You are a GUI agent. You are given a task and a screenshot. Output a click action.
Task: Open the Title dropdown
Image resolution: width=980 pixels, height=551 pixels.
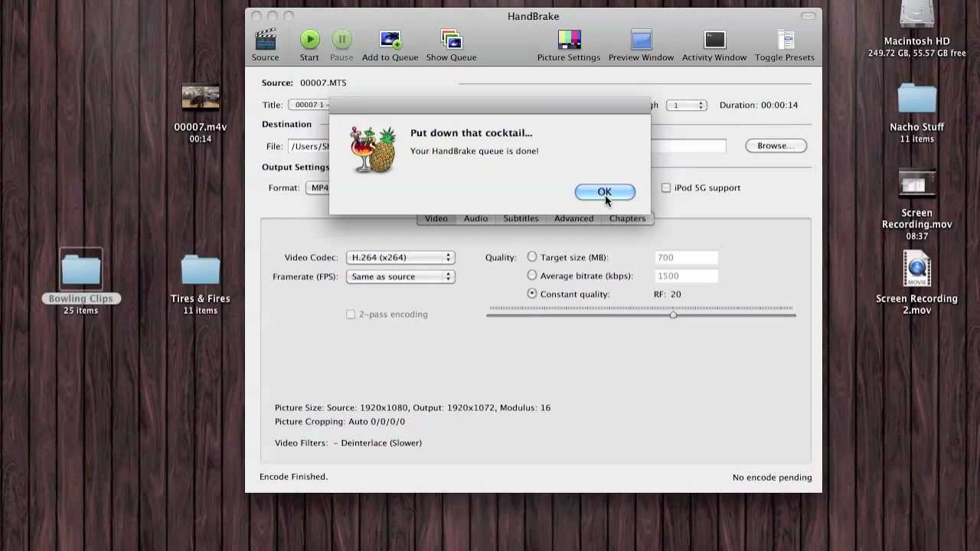pyautogui.click(x=309, y=105)
